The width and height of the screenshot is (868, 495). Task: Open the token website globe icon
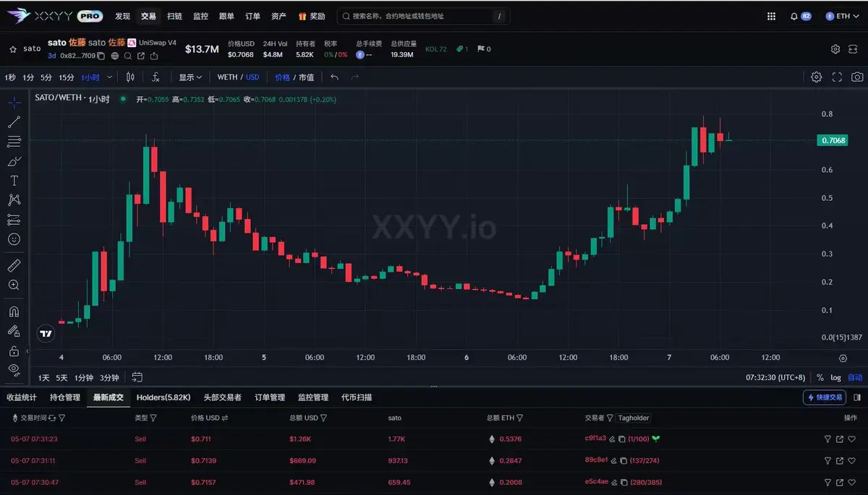point(114,56)
